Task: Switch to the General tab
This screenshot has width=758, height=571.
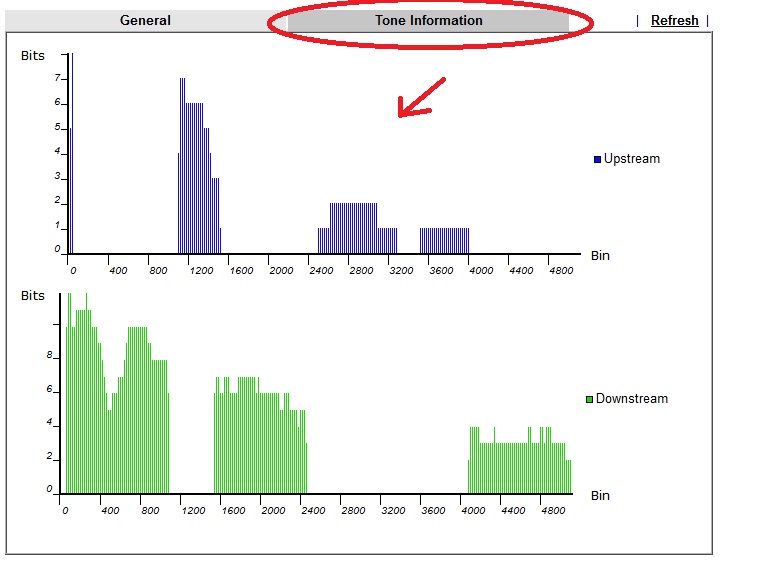Action: [145, 20]
